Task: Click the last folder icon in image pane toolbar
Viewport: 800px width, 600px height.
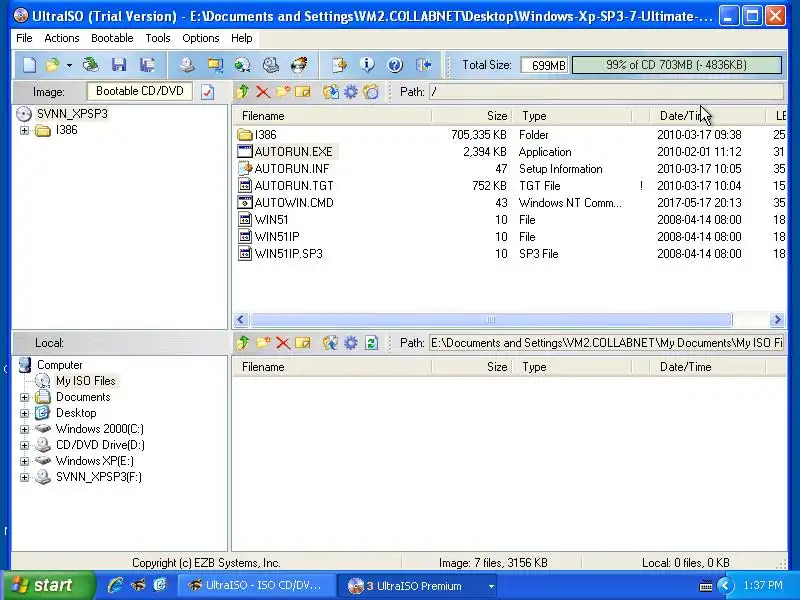Action: pyautogui.click(x=371, y=92)
